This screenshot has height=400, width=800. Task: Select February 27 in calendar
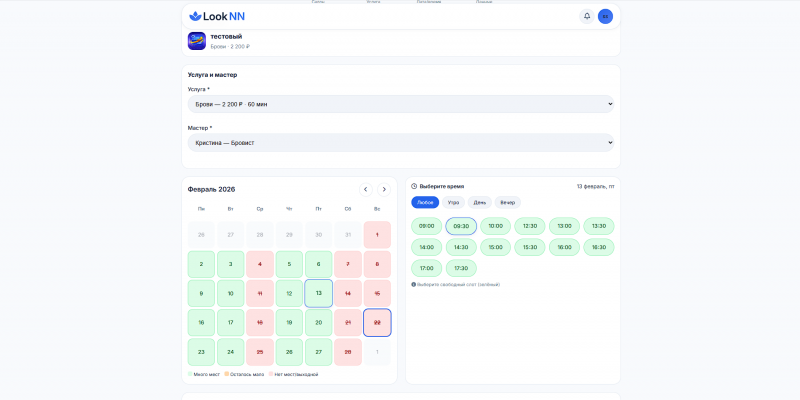click(x=319, y=352)
